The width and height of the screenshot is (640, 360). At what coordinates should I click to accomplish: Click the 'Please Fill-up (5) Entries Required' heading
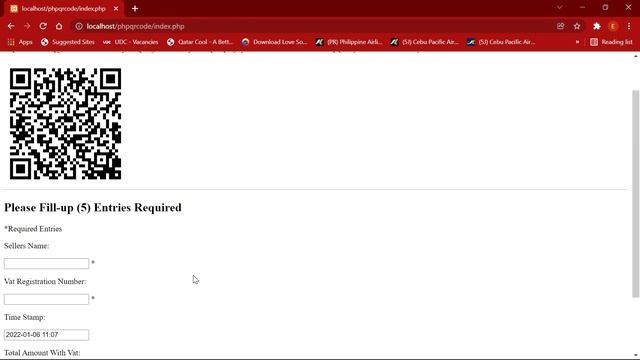tap(93, 207)
